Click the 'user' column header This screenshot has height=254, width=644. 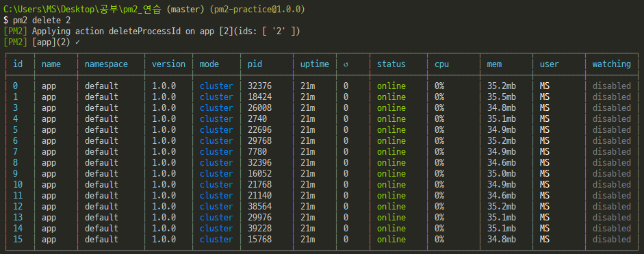(549, 64)
